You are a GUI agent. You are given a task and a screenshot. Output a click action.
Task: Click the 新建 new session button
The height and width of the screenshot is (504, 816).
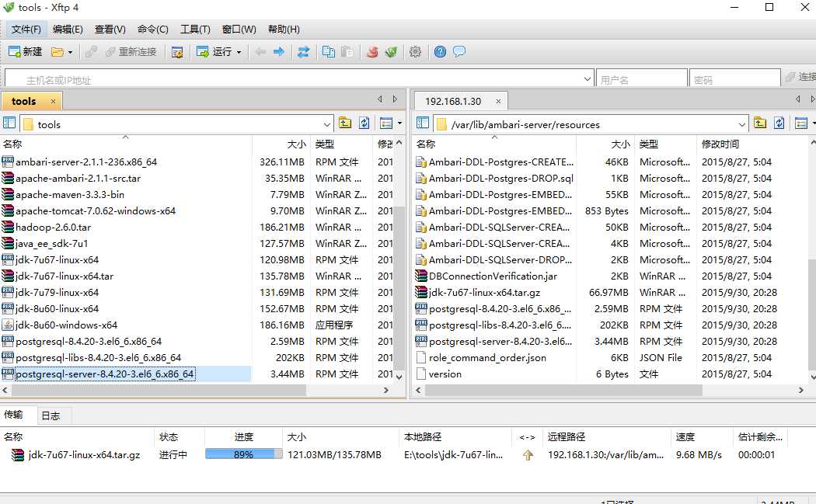click(25, 51)
